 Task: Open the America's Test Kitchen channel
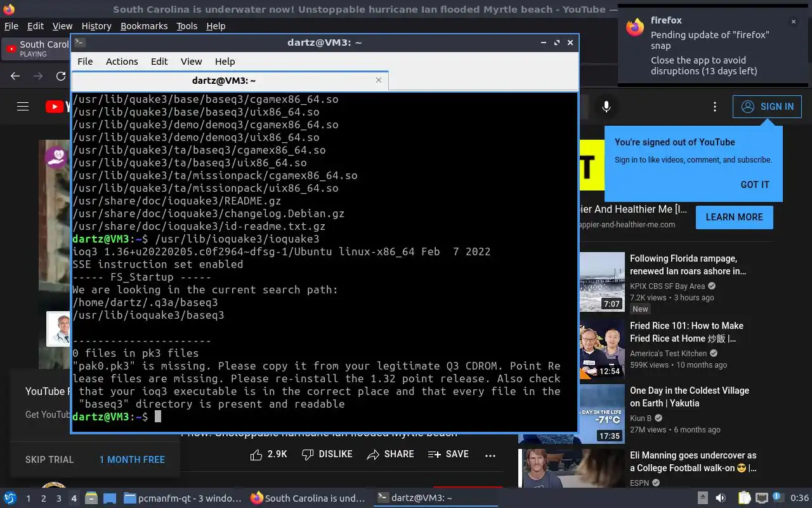point(668,354)
